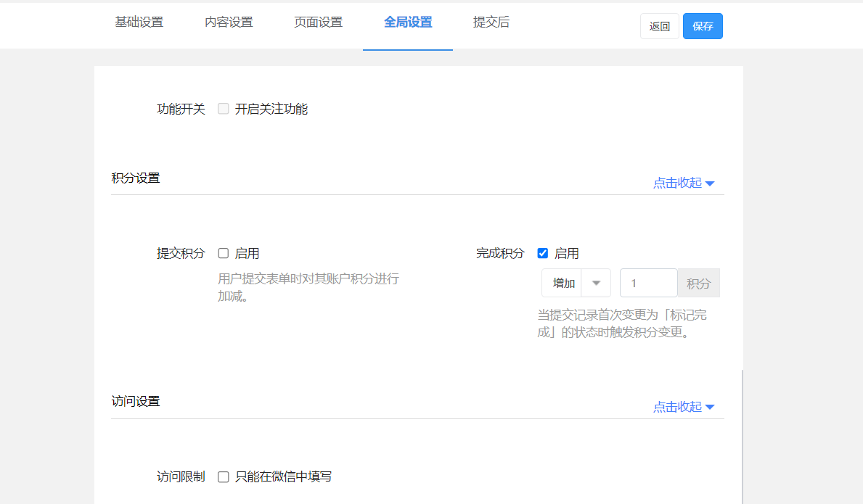
Task: Open the 提交后 tab
Action: pos(491,22)
